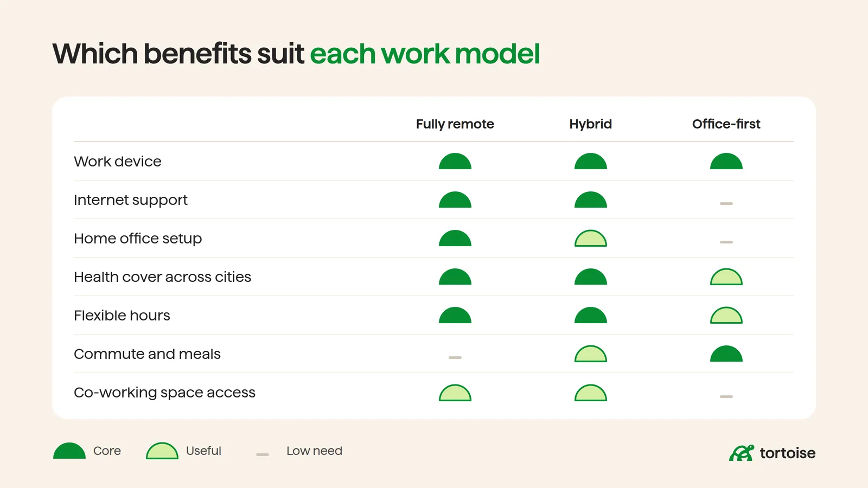Viewport: 868px width, 488px height.
Task: Click the Work device Hybrid core icon
Action: point(591,161)
